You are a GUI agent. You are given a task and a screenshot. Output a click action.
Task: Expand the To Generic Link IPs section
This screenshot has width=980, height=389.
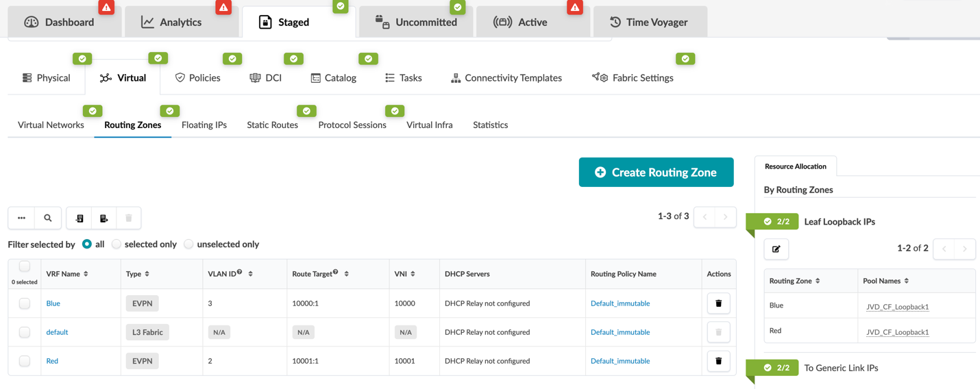(840, 368)
